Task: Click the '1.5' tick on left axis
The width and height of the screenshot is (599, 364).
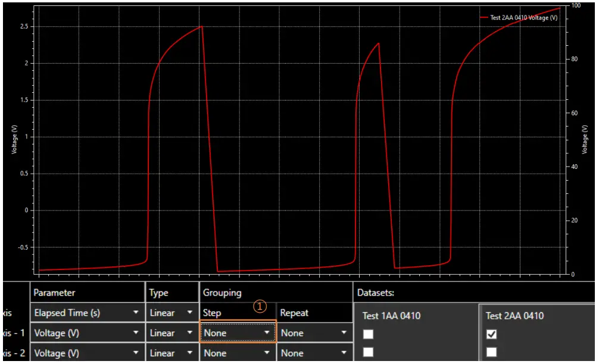Action: (x=24, y=100)
